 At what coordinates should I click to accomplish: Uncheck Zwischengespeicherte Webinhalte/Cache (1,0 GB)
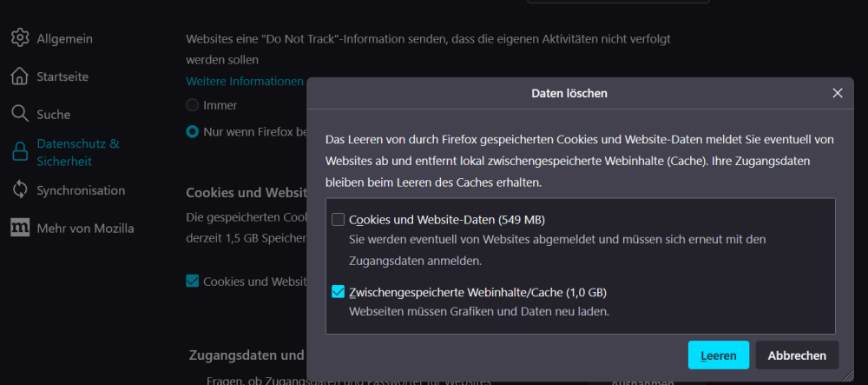click(339, 292)
